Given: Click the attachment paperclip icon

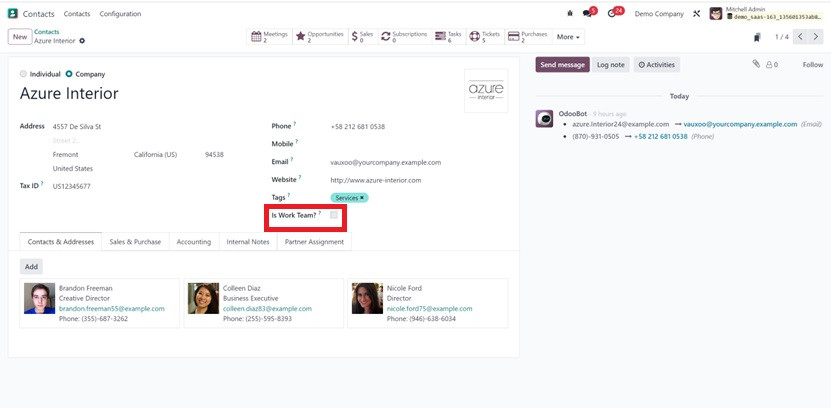Looking at the screenshot, I should pos(756,64).
